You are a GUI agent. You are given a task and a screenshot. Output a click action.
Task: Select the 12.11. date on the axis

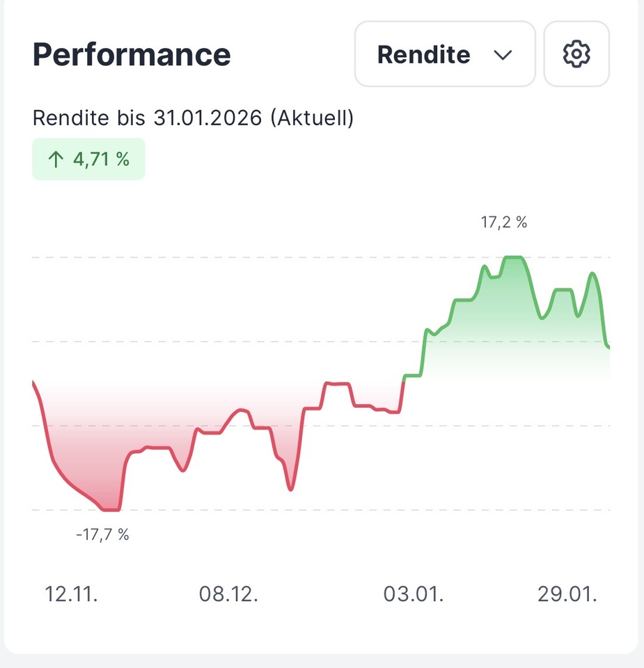(x=72, y=594)
